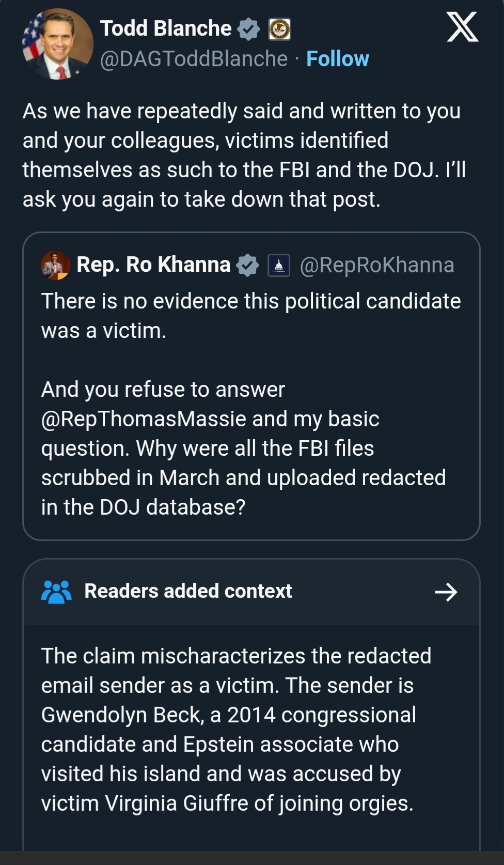Viewport: 504px width, 865px height.
Task: Click Ro Khanna's blue verified badge
Action: (x=247, y=265)
